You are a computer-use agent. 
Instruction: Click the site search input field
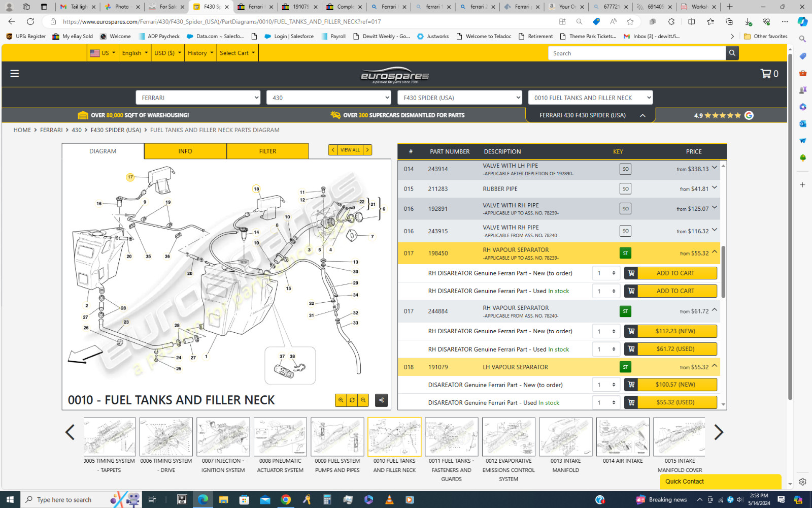tap(637, 53)
